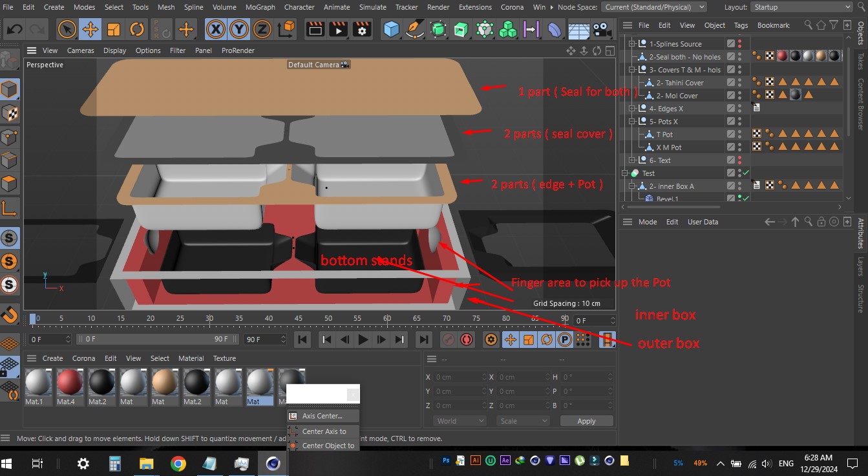Toggle the X axis lock
The image size is (868, 476).
coord(215,29)
